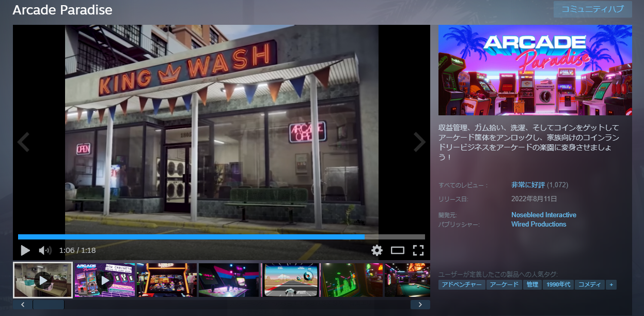This screenshot has width=644, height=316.
Task: Advance to next media with right arrow
Action: point(419,142)
